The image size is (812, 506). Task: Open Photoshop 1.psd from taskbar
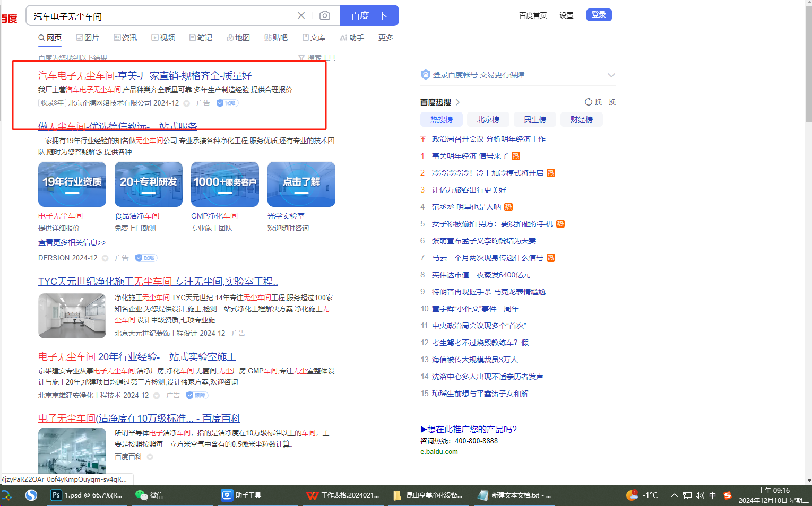(x=87, y=495)
